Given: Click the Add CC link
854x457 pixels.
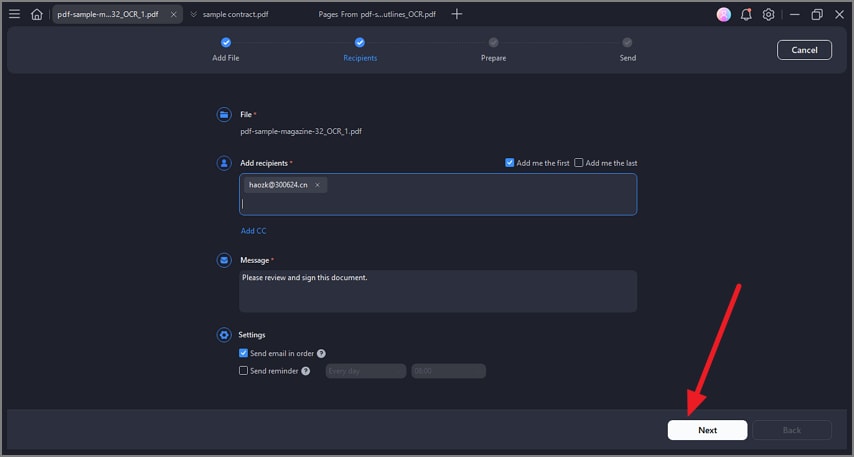Looking at the screenshot, I should pos(253,231).
